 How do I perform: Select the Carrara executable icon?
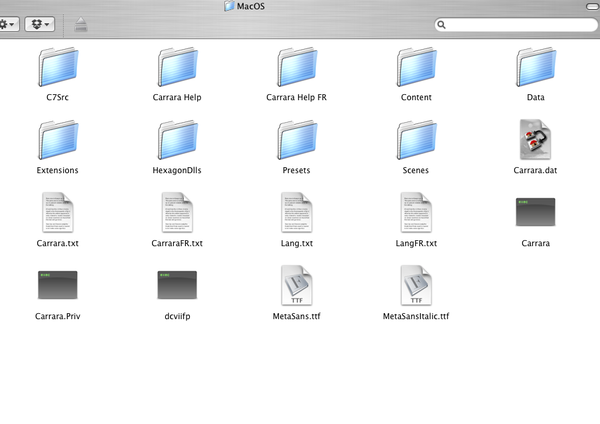tap(535, 212)
